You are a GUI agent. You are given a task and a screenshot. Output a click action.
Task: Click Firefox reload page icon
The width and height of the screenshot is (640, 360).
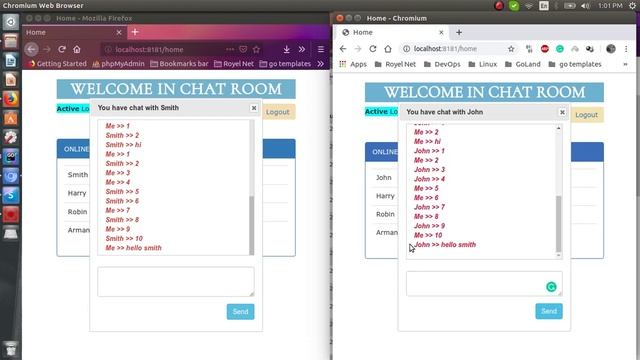tap(62, 49)
